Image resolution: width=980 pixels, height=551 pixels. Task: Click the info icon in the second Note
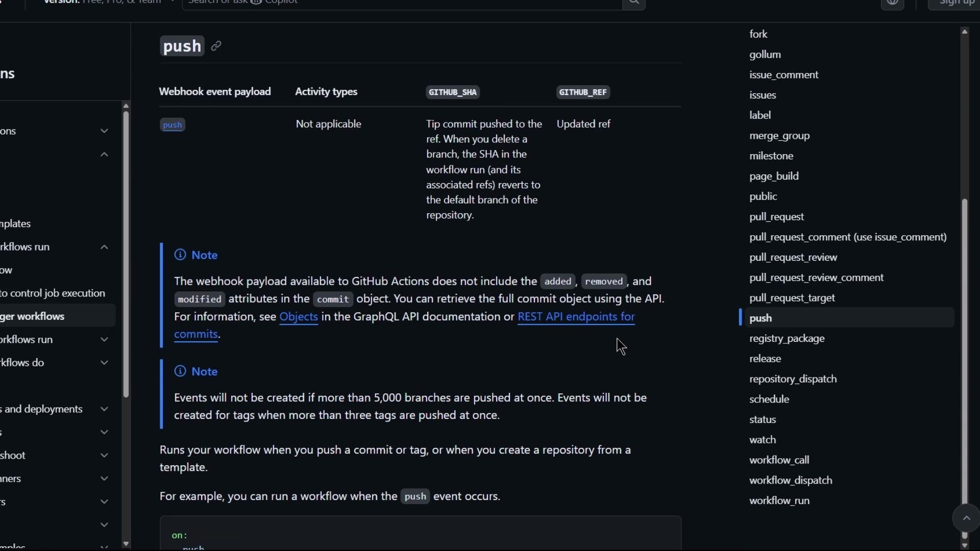[x=180, y=371]
